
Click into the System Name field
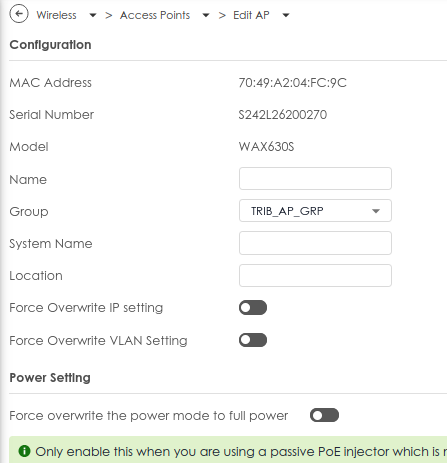[x=315, y=243]
